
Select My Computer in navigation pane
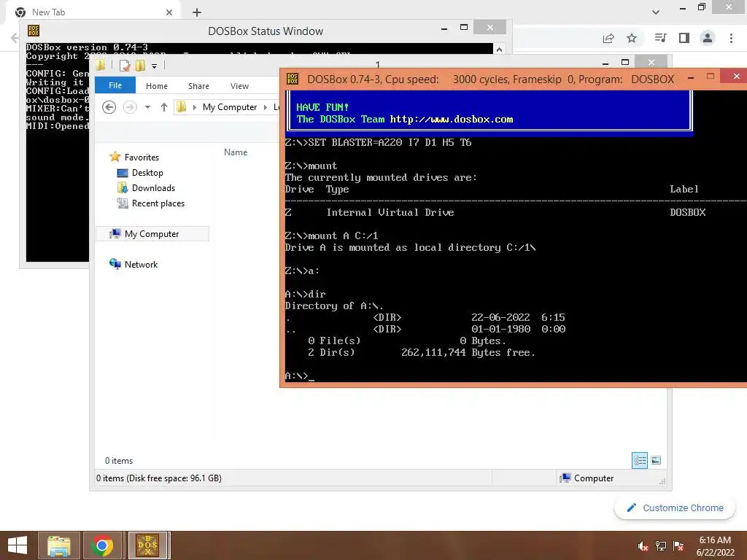click(x=152, y=234)
